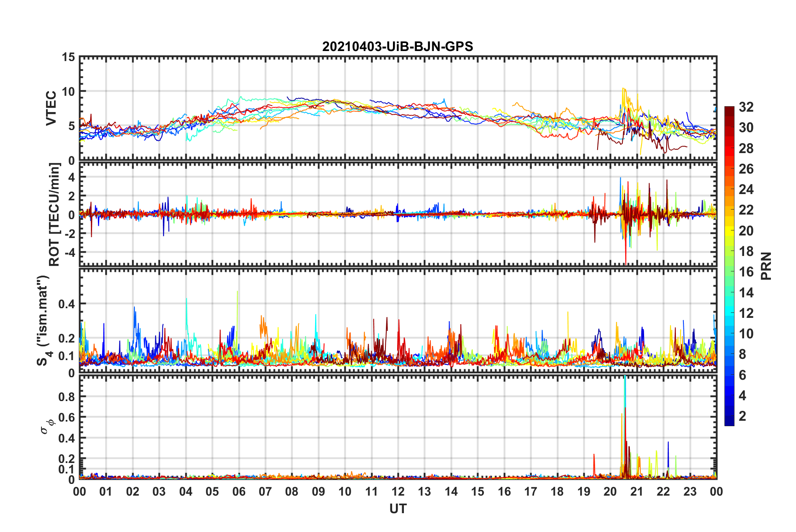The height and width of the screenshot is (532, 796).
Task: Click x-axis hour label 03
Action: [x=159, y=491]
